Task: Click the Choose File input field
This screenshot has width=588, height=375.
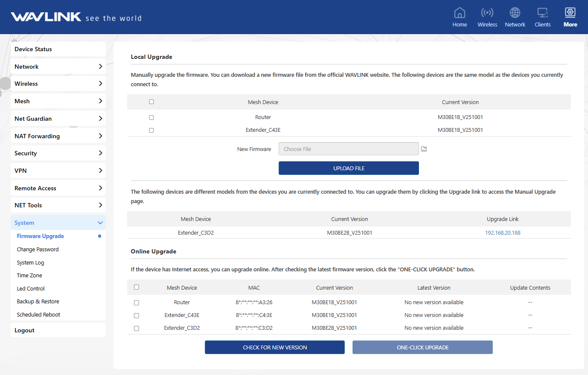Action: click(x=349, y=149)
